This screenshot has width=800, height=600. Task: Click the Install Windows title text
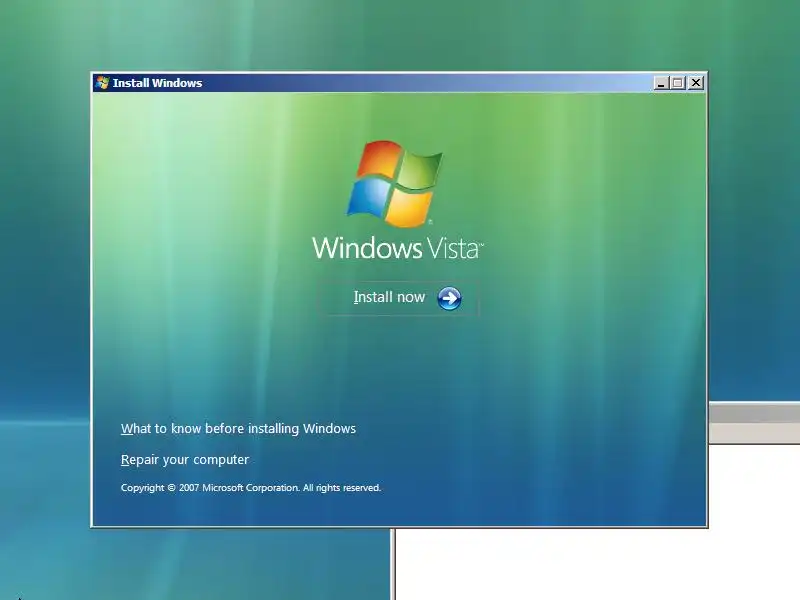[x=157, y=83]
